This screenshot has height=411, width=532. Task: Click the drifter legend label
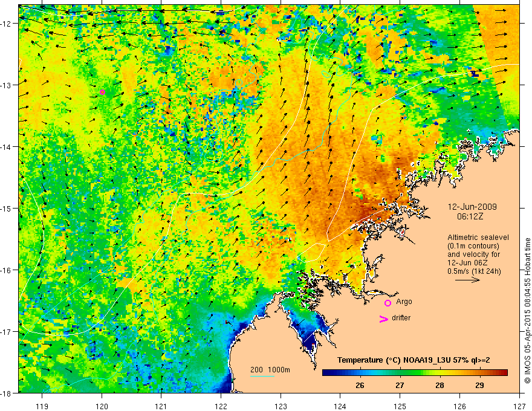click(401, 318)
